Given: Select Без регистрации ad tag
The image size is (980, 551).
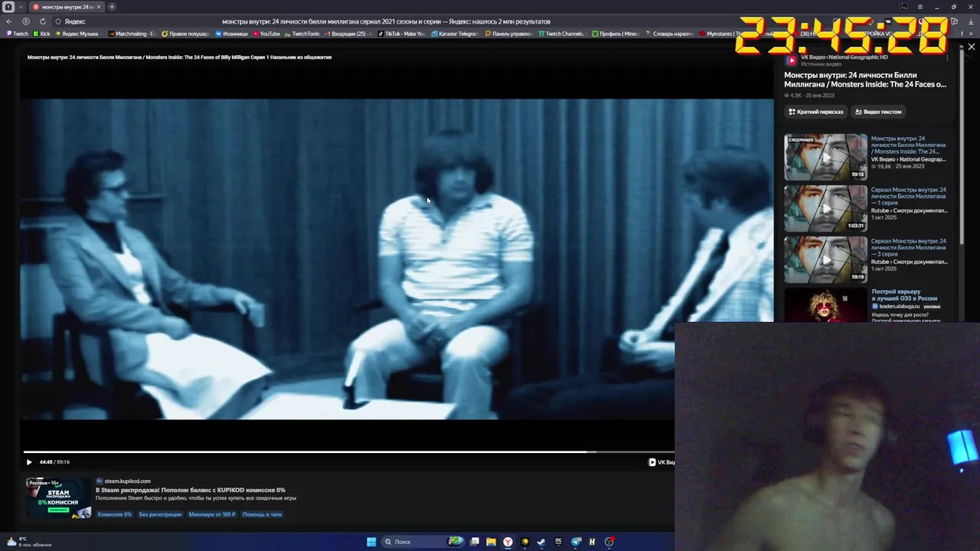Looking at the screenshot, I should [x=160, y=514].
